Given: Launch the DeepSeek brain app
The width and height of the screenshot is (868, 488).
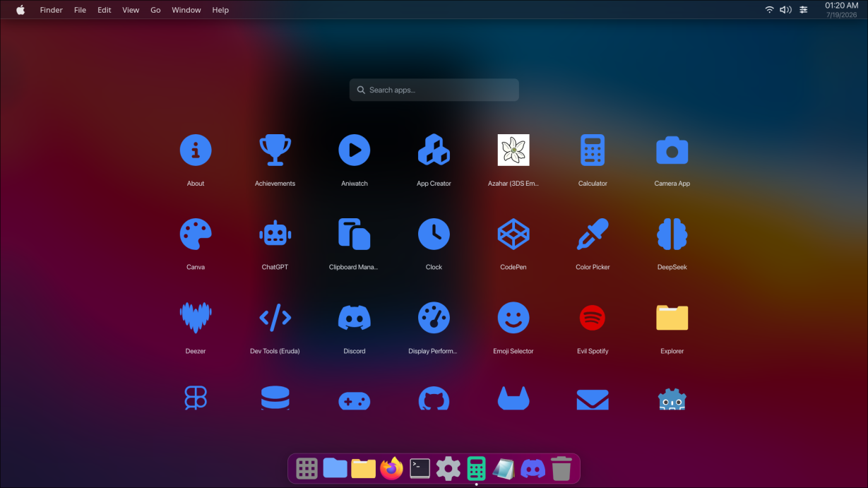Looking at the screenshot, I should tap(672, 234).
